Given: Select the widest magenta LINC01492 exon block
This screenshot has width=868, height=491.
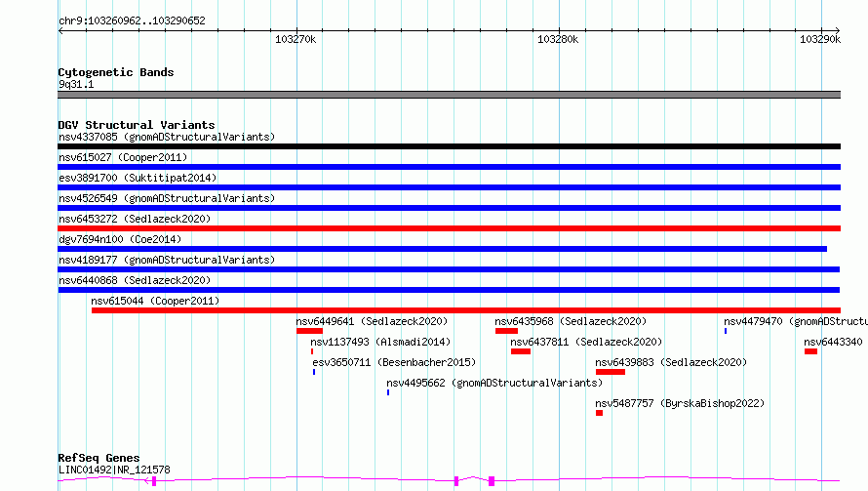Looking at the screenshot, I should [492, 481].
